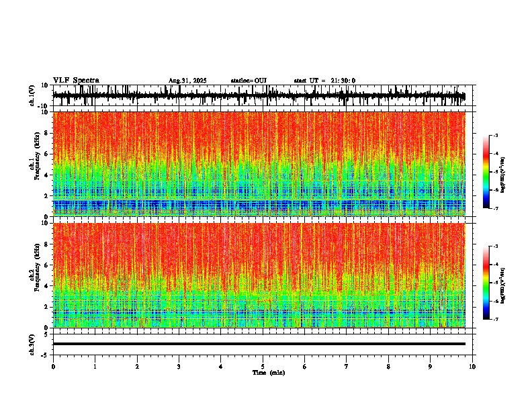Click the 'start UT = 21:30: 0' text
Image resolution: width=532 pixels, height=411 pixels.
324,81
